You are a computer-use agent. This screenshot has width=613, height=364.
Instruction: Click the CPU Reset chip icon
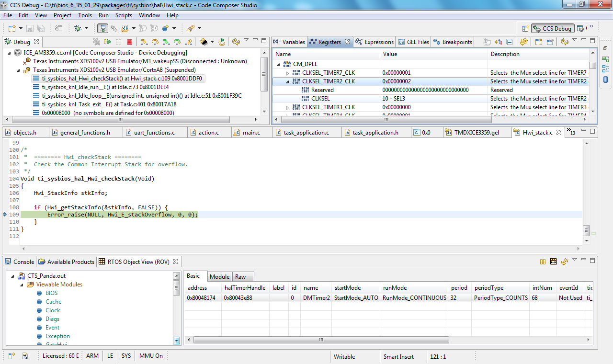tap(204, 42)
